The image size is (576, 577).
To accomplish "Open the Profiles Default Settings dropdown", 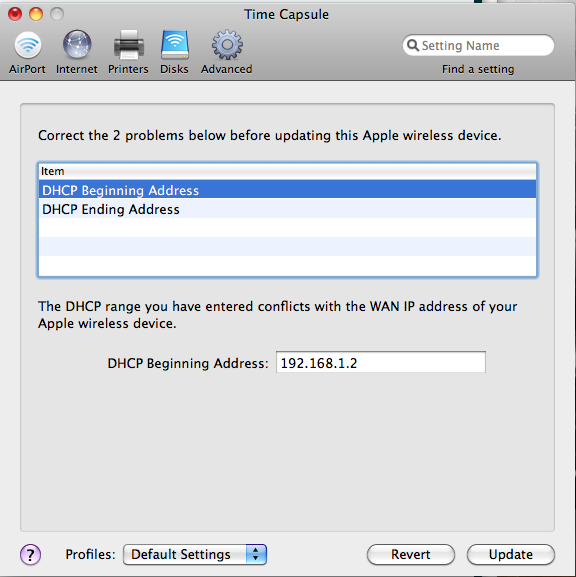I will point(195,554).
